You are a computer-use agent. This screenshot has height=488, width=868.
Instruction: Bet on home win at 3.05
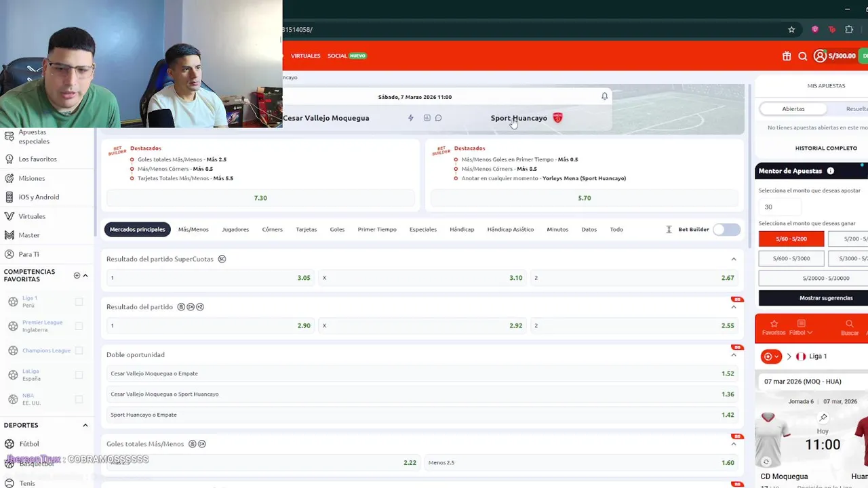coord(210,278)
